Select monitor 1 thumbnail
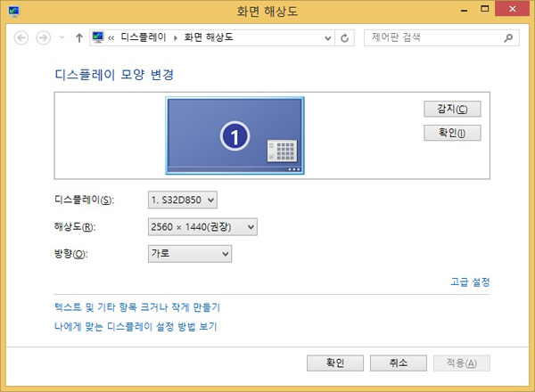This screenshot has height=392, width=535. click(235, 135)
